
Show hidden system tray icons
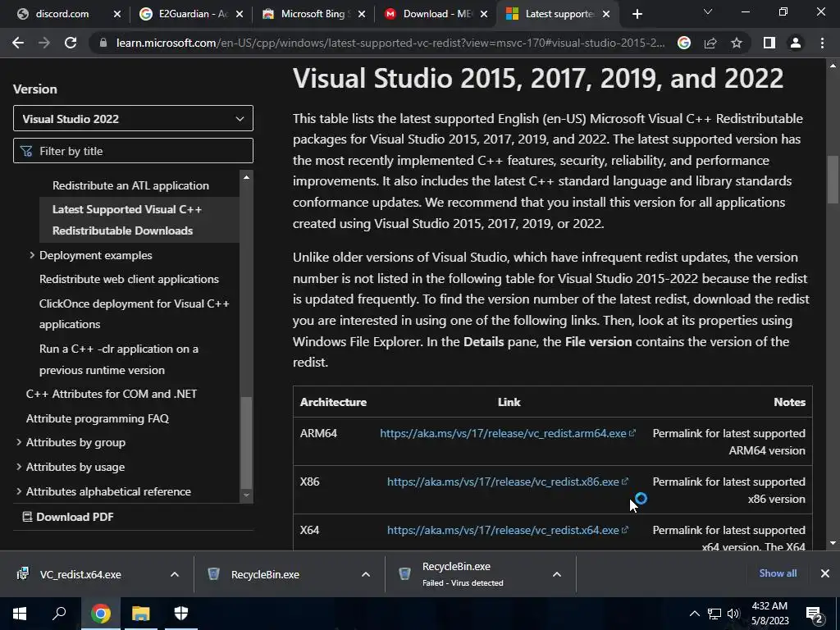(x=694, y=614)
